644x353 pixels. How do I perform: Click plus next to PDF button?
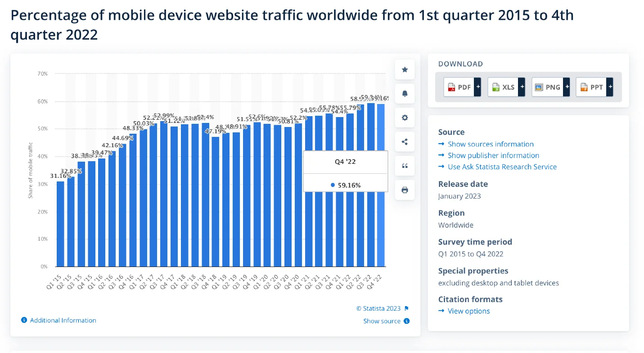(477, 87)
